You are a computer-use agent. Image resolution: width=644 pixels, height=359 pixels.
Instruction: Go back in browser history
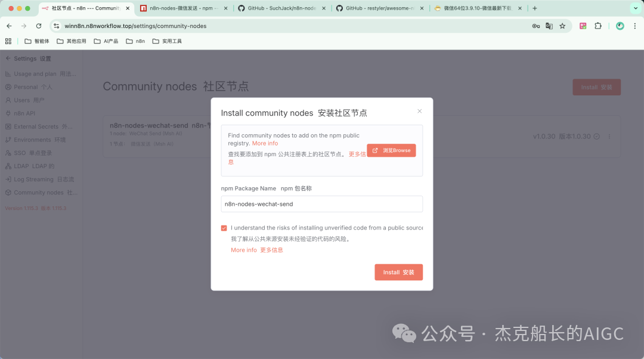click(x=9, y=26)
